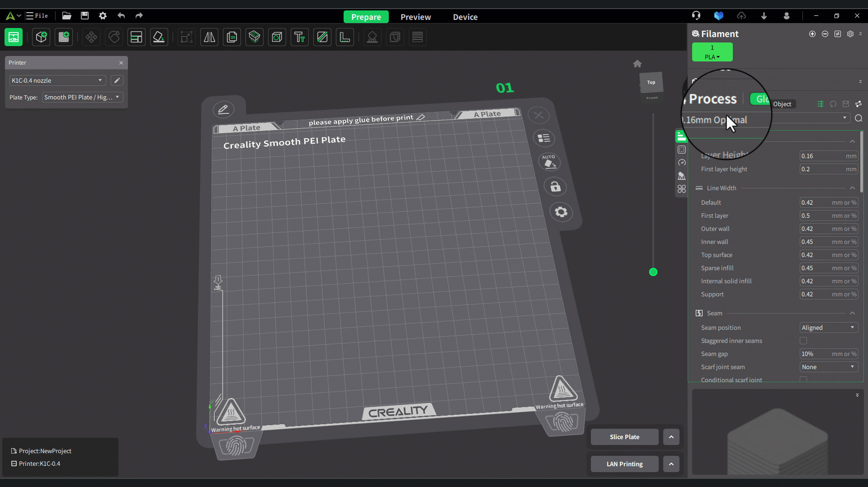Click the Auto orient plate icon
The width and height of the screenshot is (868, 487).
pyautogui.click(x=549, y=162)
